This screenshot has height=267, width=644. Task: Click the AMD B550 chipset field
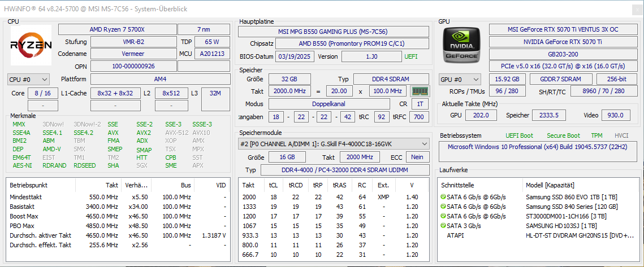[x=352, y=43]
